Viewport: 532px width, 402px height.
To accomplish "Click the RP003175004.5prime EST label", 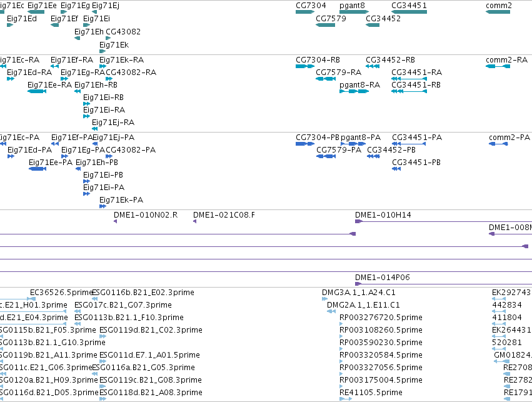I will pos(381,379).
